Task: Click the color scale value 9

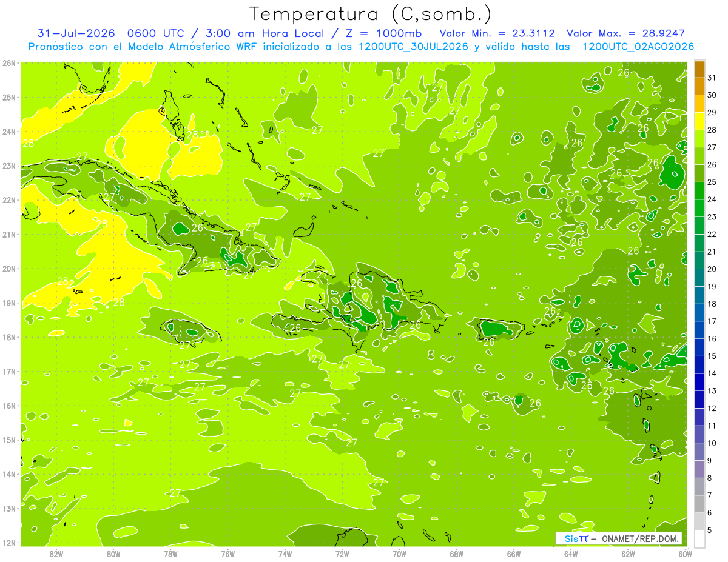Action: coord(709,461)
